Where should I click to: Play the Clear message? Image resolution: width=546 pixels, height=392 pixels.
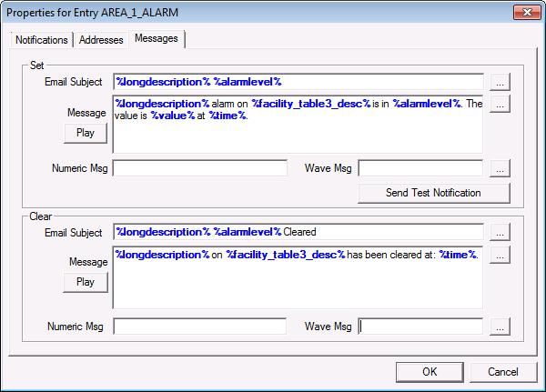[86, 282]
